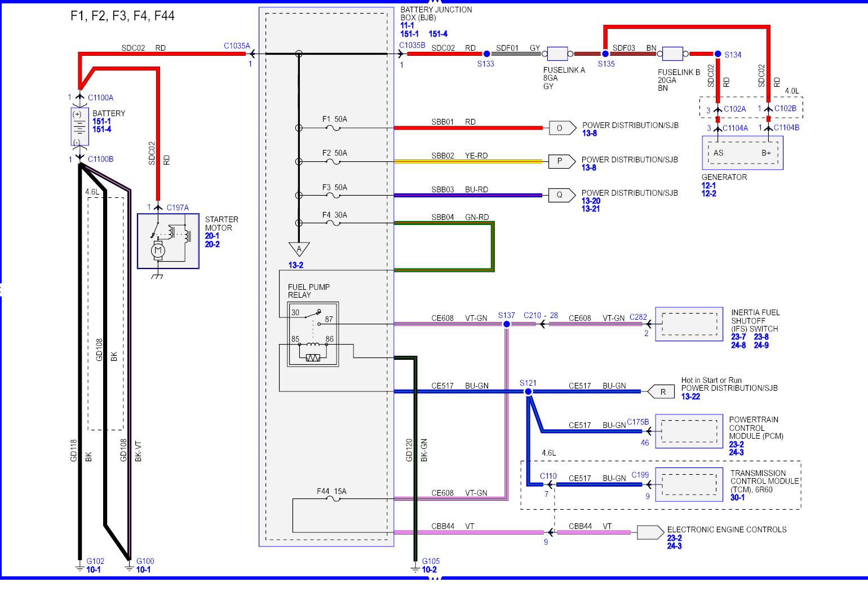This screenshot has width=868, height=591.
Task: Follow the 10-1 link beside G102
Action: tap(94, 570)
